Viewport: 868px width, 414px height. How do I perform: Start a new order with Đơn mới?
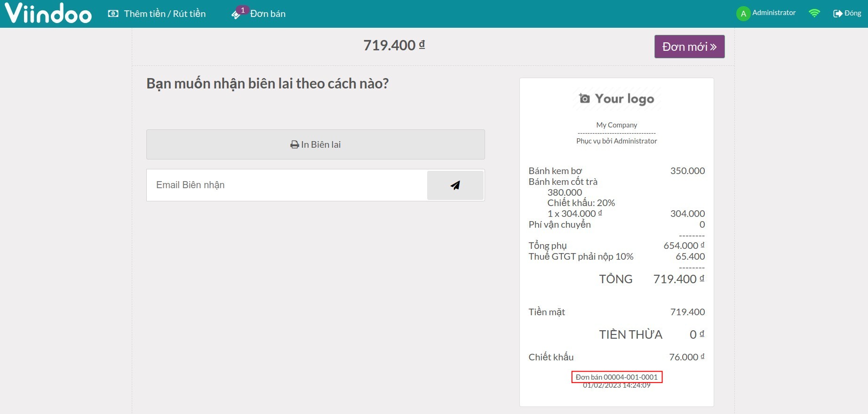tap(689, 47)
